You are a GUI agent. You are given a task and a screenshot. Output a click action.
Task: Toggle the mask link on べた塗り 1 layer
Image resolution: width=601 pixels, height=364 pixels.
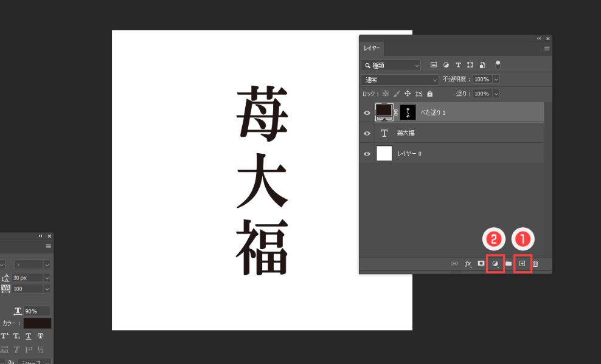point(396,112)
